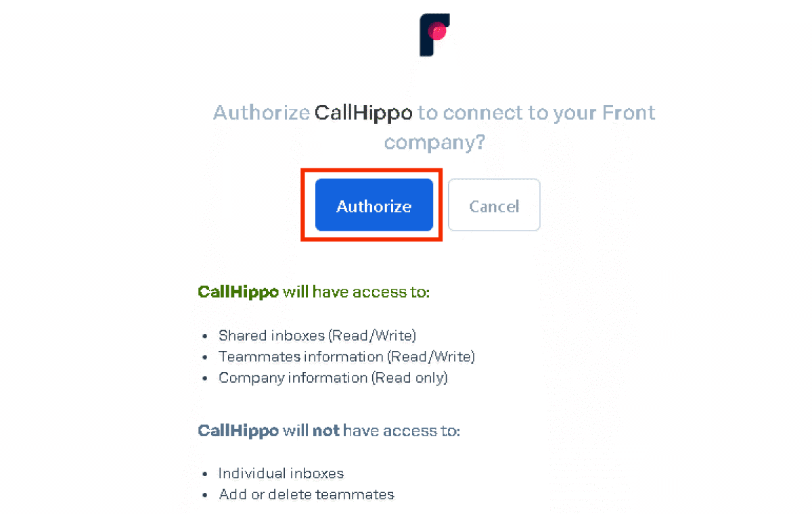Click the bullet before Company information
812x514 pixels.
[205, 379]
